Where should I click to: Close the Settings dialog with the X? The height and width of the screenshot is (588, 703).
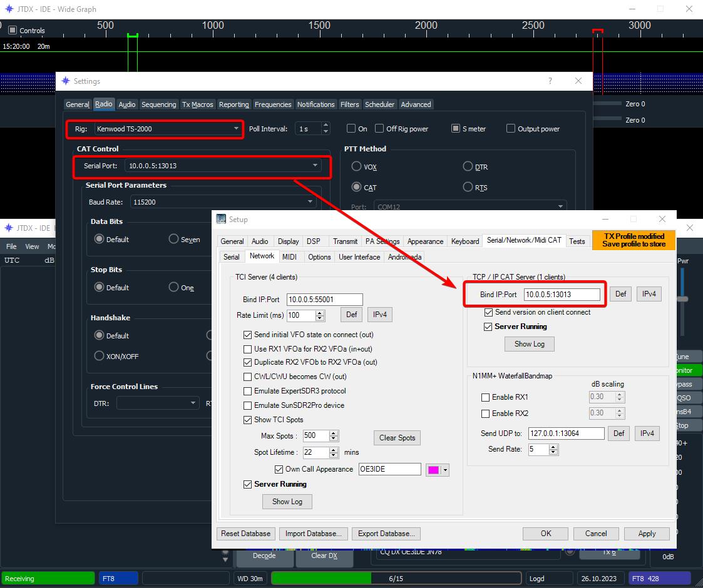pyautogui.click(x=578, y=81)
